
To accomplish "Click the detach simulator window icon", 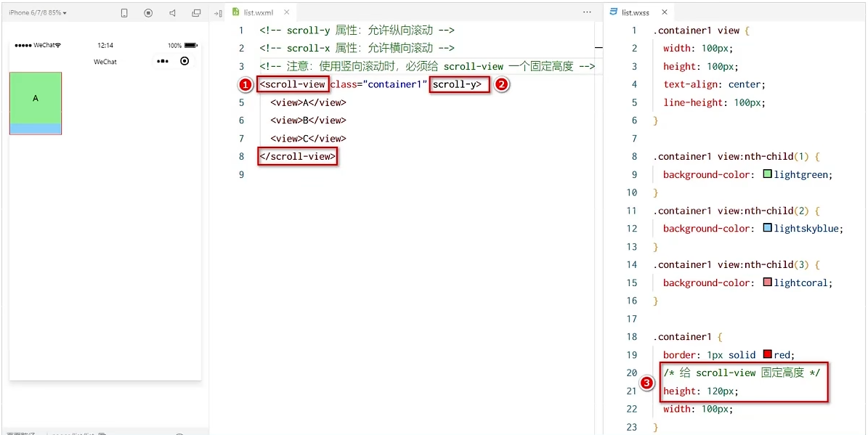I will [196, 13].
